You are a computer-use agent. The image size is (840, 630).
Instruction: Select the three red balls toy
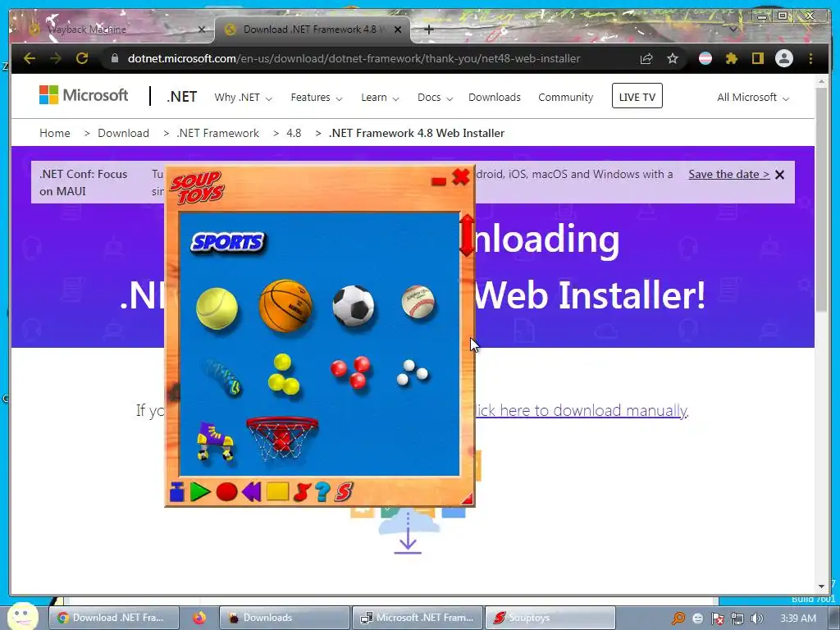351,372
